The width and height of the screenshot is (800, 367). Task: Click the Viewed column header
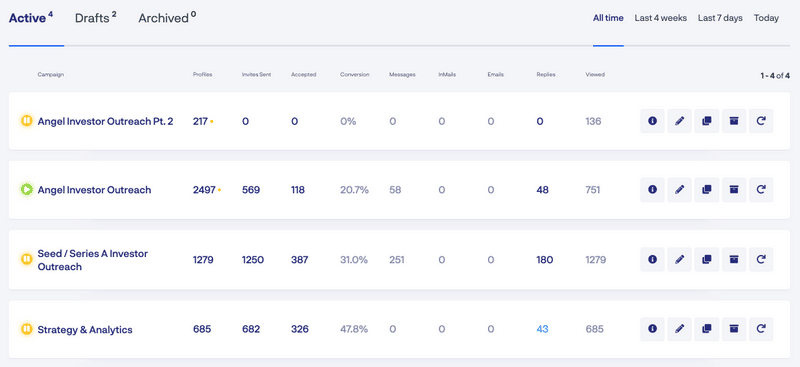pos(595,75)
